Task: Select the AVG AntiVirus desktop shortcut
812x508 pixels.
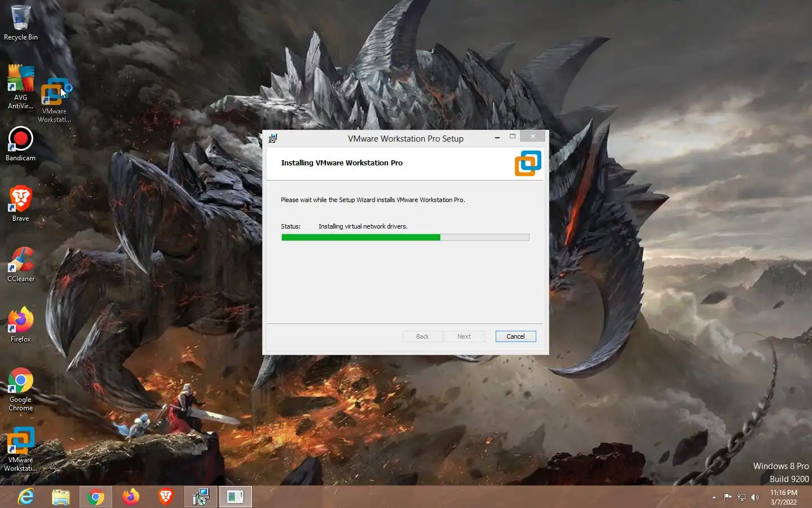Action: (21, 86)
